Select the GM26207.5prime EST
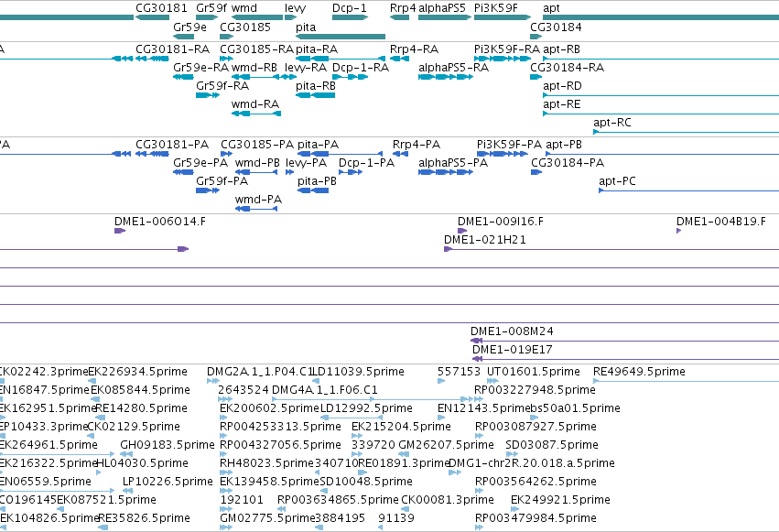779x532 pixels. (404, 454)
